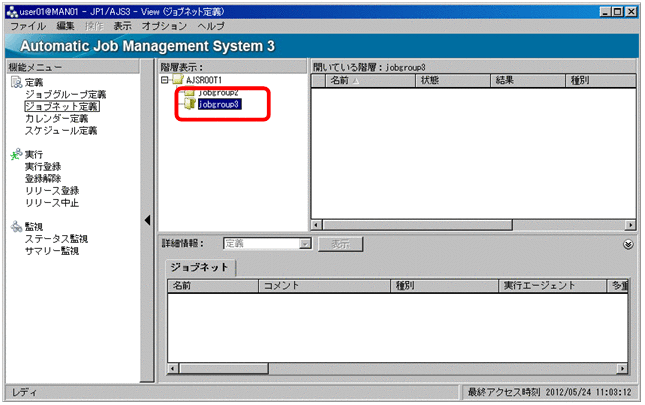Select リリース登録 in function menu
The image size is (645, 405).
point(52,191)
